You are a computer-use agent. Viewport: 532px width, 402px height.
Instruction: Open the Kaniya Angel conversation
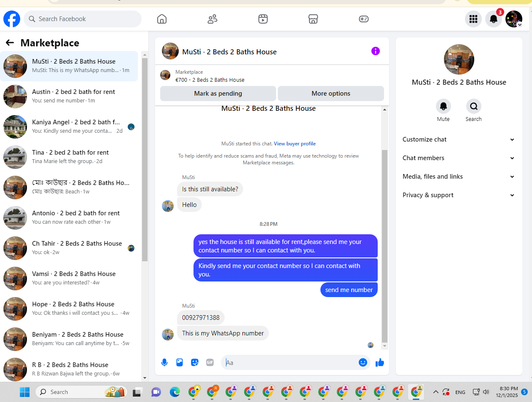[x=69, y=127]
